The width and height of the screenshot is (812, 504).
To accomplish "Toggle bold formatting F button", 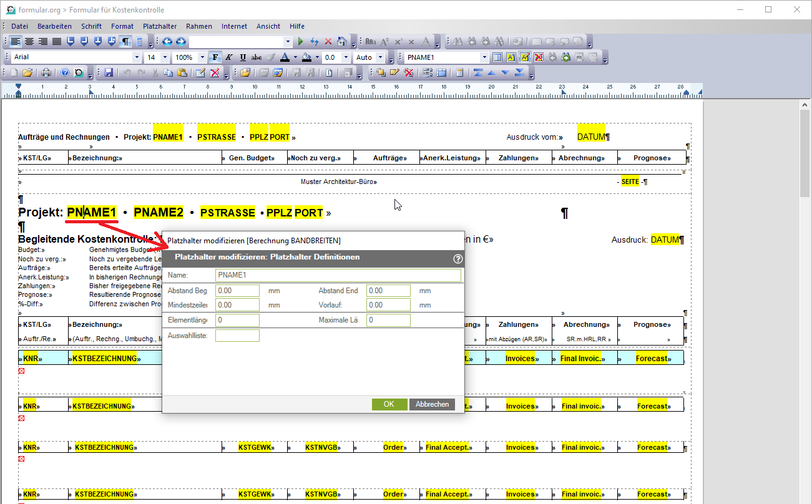I will (x=215, y=57).
